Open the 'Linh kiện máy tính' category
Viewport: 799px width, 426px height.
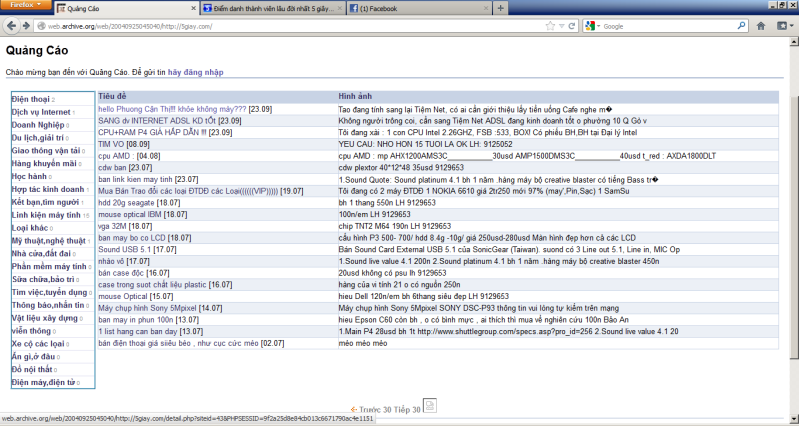click(x=46, y=215)
